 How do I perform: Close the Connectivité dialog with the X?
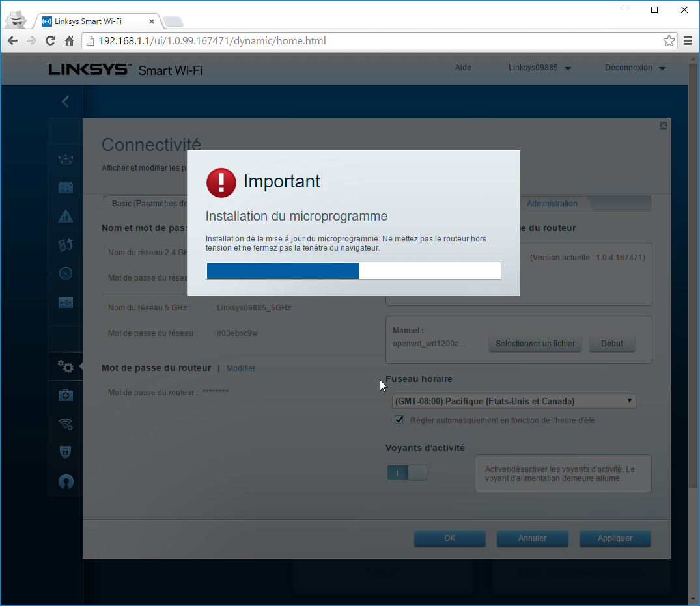point(663,126)
